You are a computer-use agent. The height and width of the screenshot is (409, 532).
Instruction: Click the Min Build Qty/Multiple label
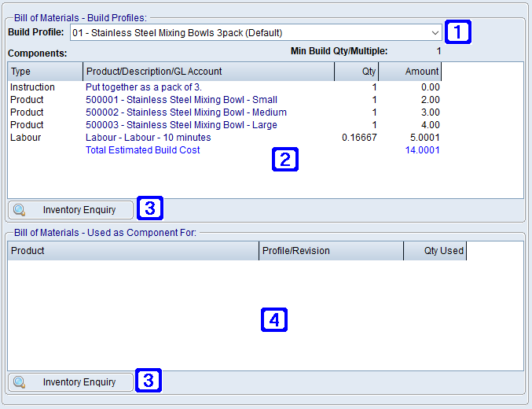[x=339, y=51]
